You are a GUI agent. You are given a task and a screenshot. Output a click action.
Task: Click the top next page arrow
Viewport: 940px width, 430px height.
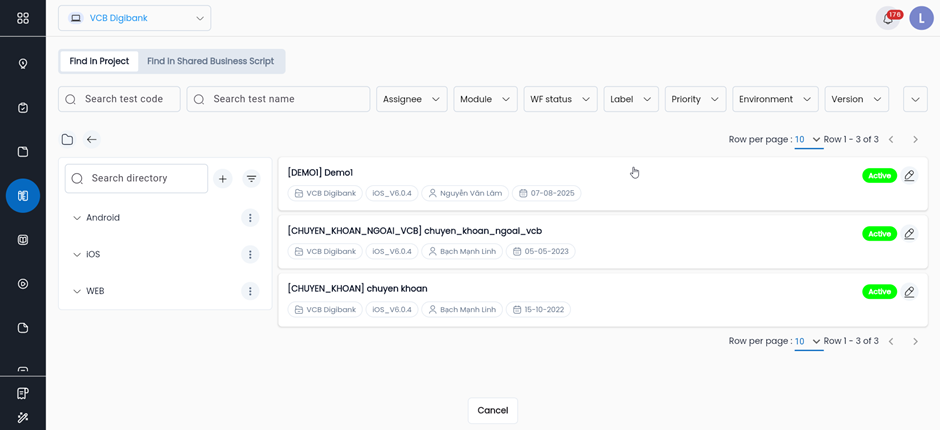[915, 140]
